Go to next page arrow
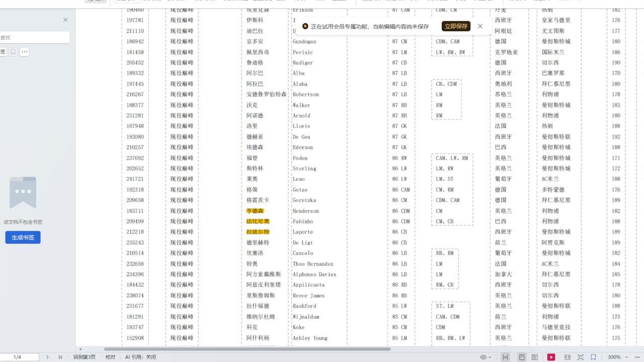The width and height of the screenshot is (644, 362). click(x=47, y=357)
